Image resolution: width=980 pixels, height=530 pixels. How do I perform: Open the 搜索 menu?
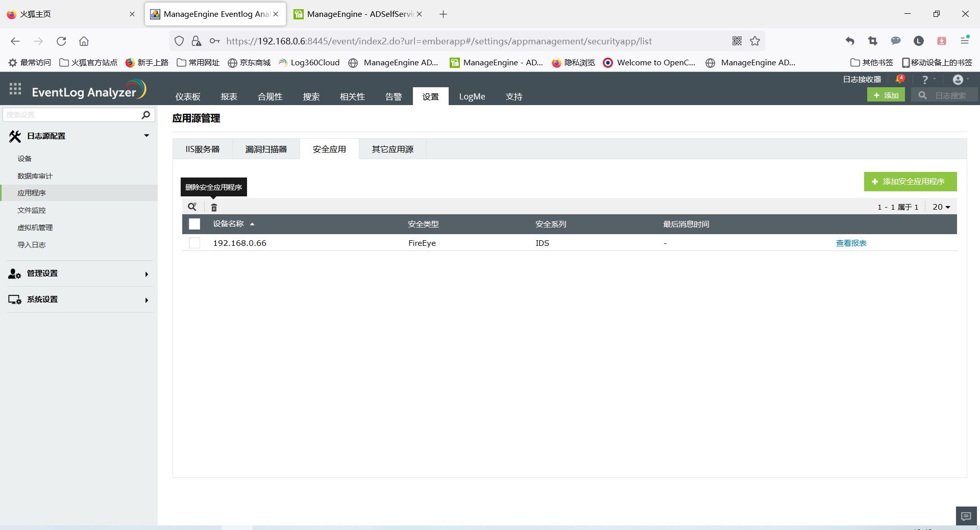click(311, 96)
